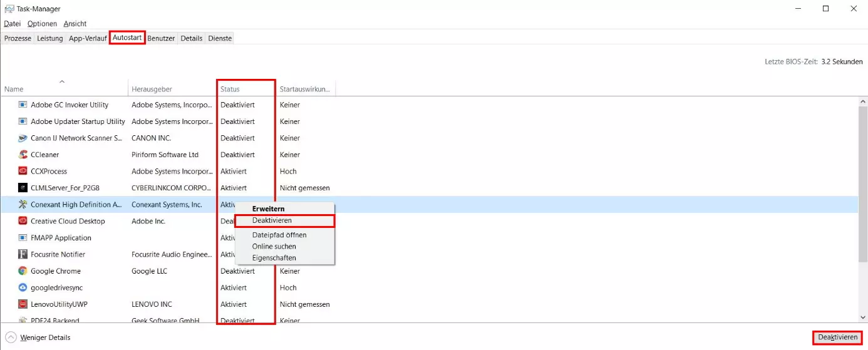Click the CLMLServer_For_P2G8 icon
Image resolution: width=868 pixels, height=350 pixels.
[x=23, y=188]
